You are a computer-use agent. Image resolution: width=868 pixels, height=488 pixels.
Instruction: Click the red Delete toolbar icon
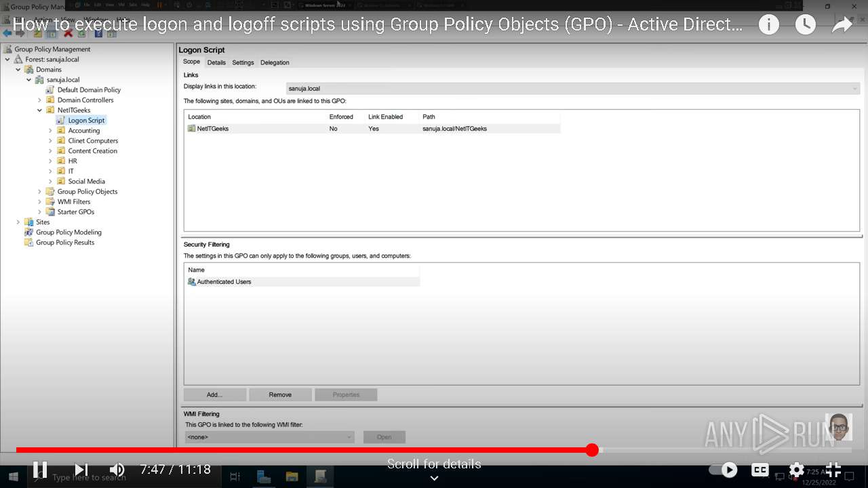[68, 33]
